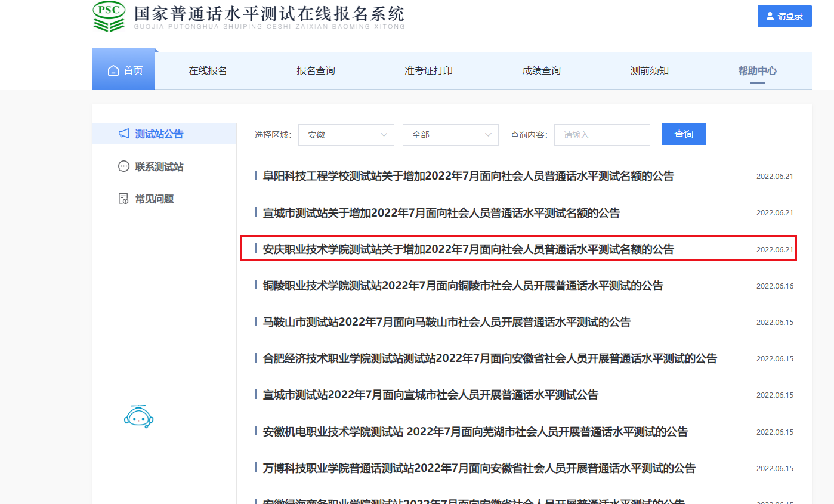The width and height of the screenshot is (834, 504).
Task: Click the 请登录 login button
Action: tap(784, 16)
